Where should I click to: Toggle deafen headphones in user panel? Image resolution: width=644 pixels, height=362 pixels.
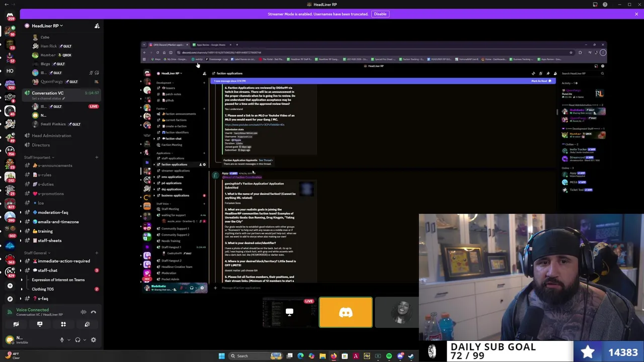77,340
